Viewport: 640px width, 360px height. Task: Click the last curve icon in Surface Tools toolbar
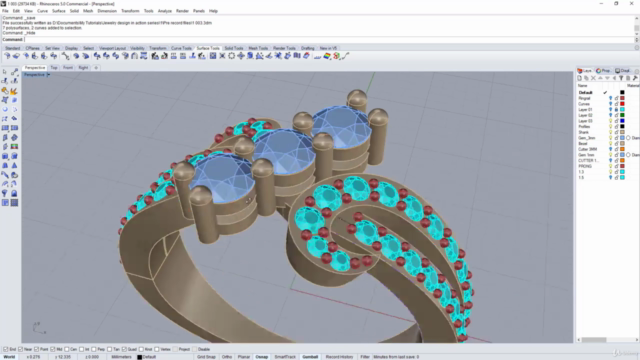(x=346, y=56)
